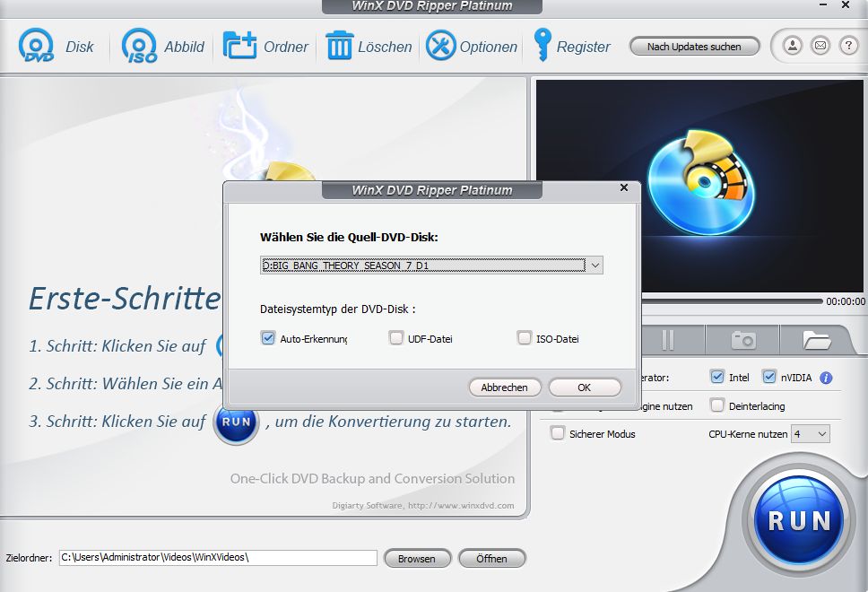
Task: Click the DVD Disk icon
Action: pyautogui.click(x=36, y=46)
